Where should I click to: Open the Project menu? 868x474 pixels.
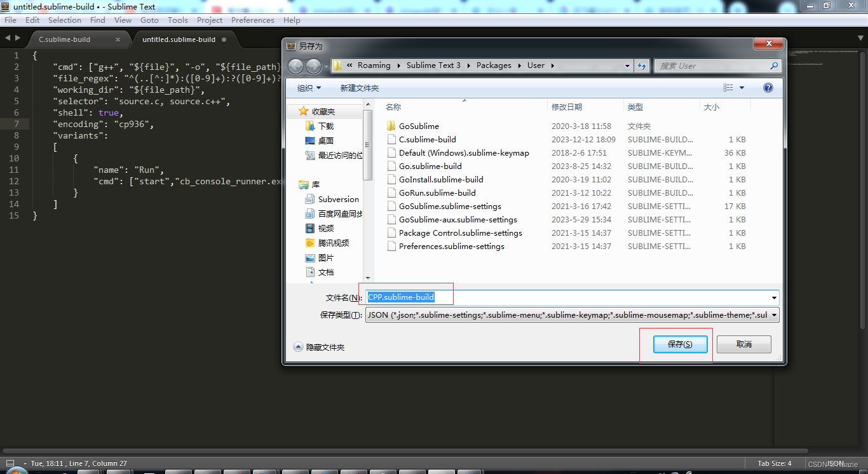(210, 20)
